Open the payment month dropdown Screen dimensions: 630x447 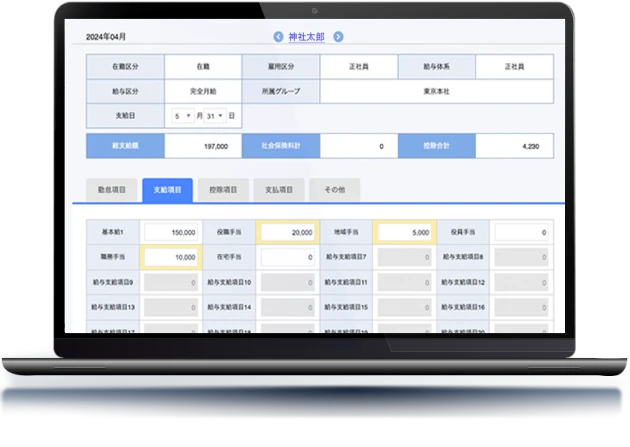182,116
